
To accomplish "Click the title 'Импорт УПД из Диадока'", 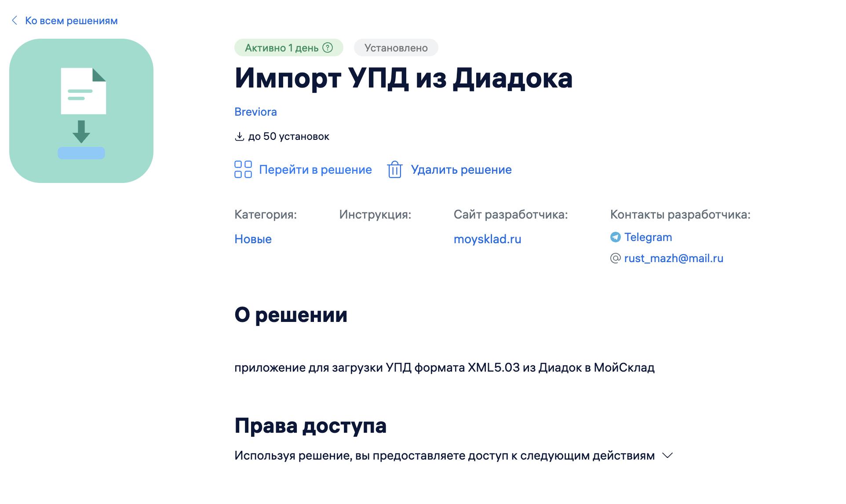I will pyautogui.click(x=403, y=78).
